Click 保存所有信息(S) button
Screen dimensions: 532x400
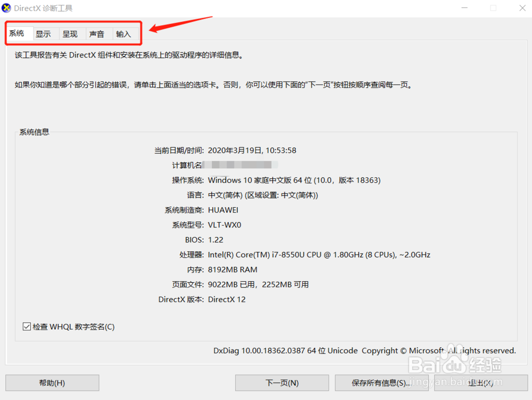[x=381, y=383]
